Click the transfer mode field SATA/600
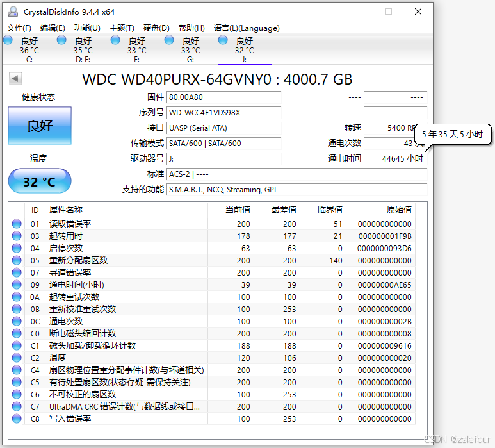 (x=224, y=144)
